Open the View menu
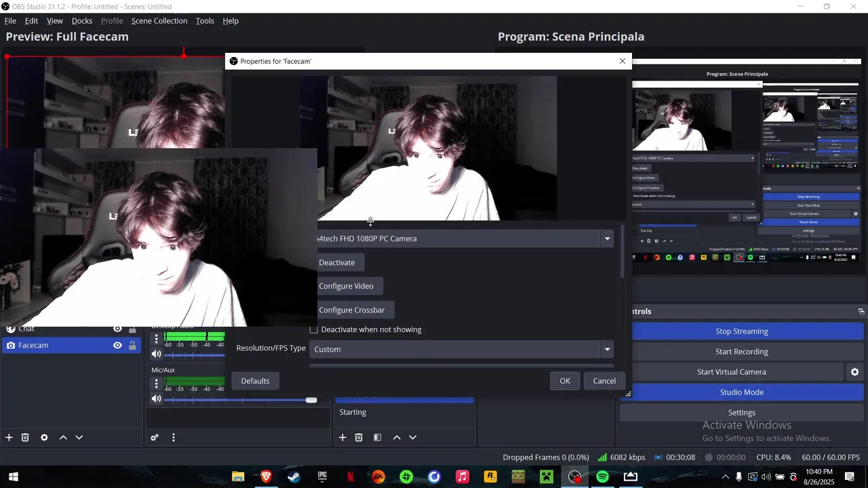Screen dimensions: 868x488 55,21
